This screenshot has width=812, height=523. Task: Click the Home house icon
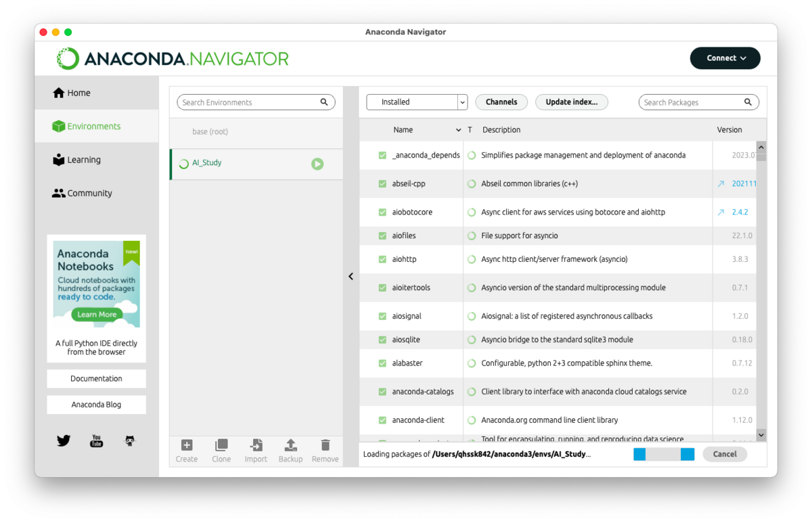[x=59, y=93]
